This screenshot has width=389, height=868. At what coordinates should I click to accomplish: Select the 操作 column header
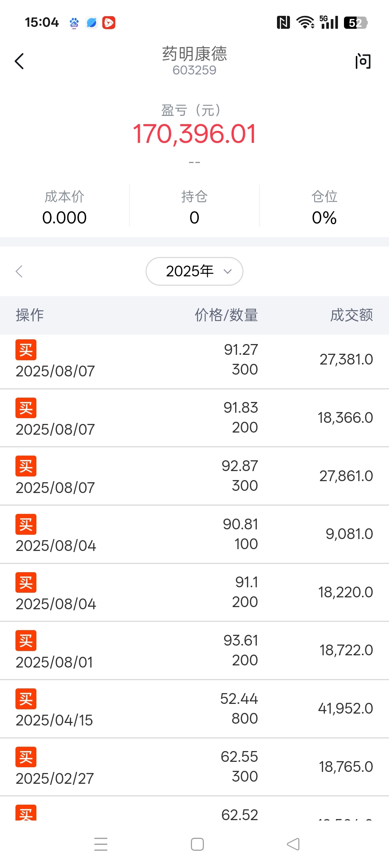pos(30,315)
